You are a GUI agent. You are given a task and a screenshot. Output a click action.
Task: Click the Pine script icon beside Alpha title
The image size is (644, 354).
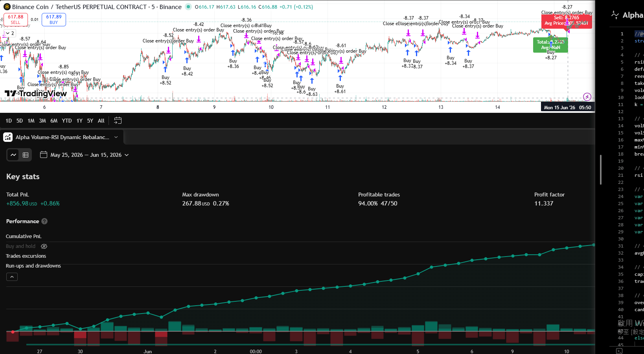(615, 15)
